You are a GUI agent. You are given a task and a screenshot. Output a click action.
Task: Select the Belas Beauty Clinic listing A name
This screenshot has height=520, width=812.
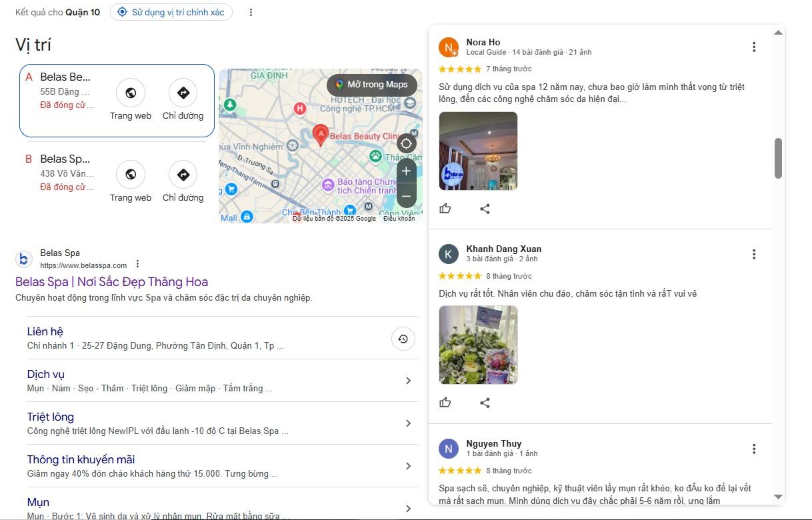point(65,77)
